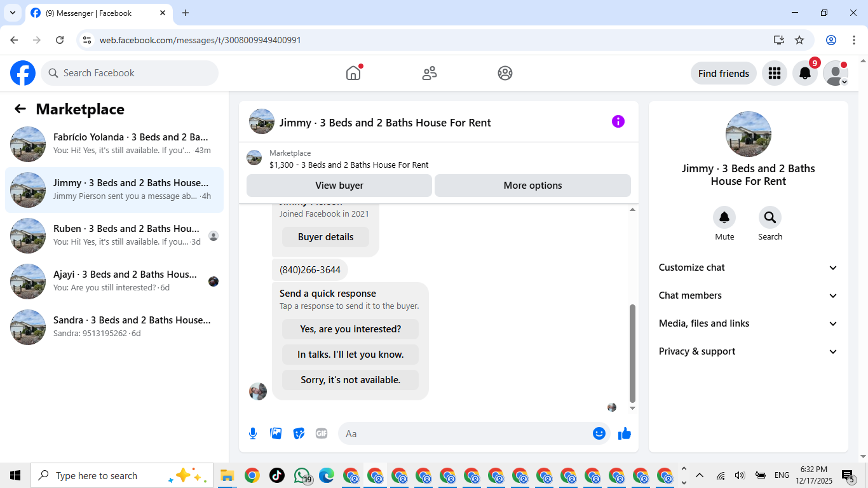Open Microsoft Edge from the taskbar
868x488 pixels.
pos(327,475)
